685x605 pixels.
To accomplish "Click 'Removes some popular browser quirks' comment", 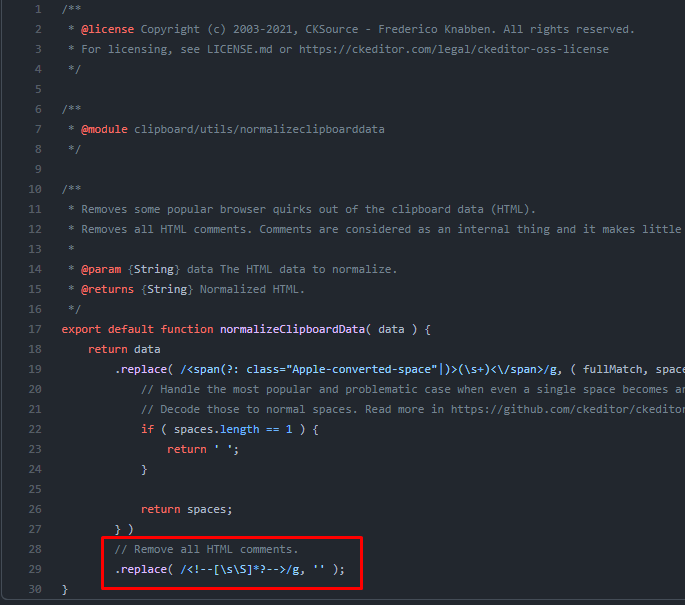I will tap(308, 209).
